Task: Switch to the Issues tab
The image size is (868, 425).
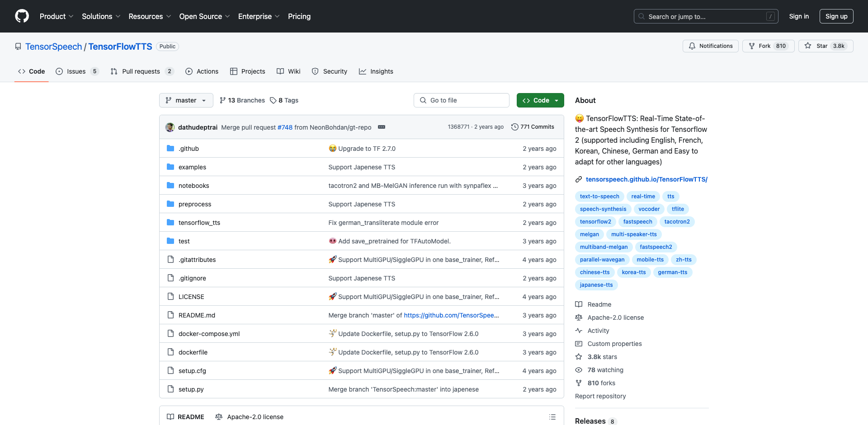Action: (x=77, y=71)
